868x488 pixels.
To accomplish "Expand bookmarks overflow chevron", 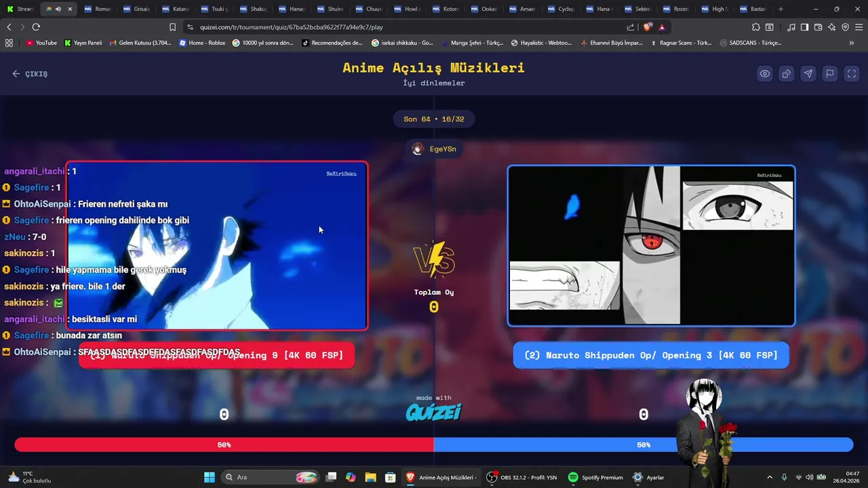I will 852,43.
